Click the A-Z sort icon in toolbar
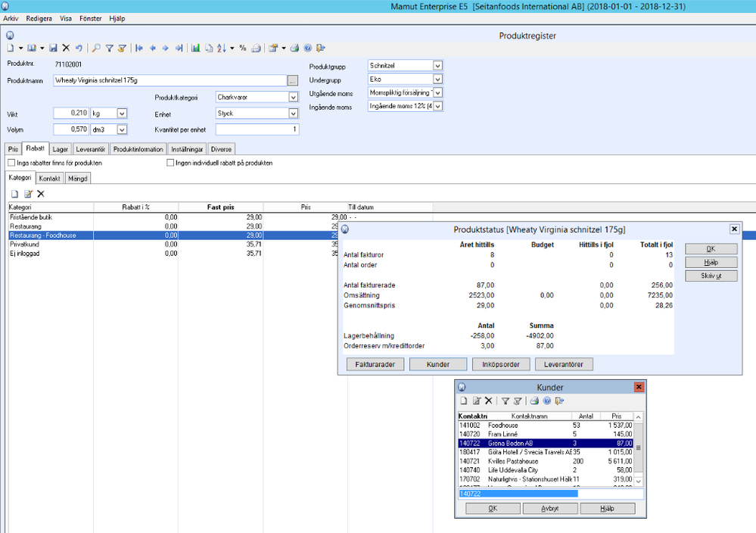 point(221,48)
